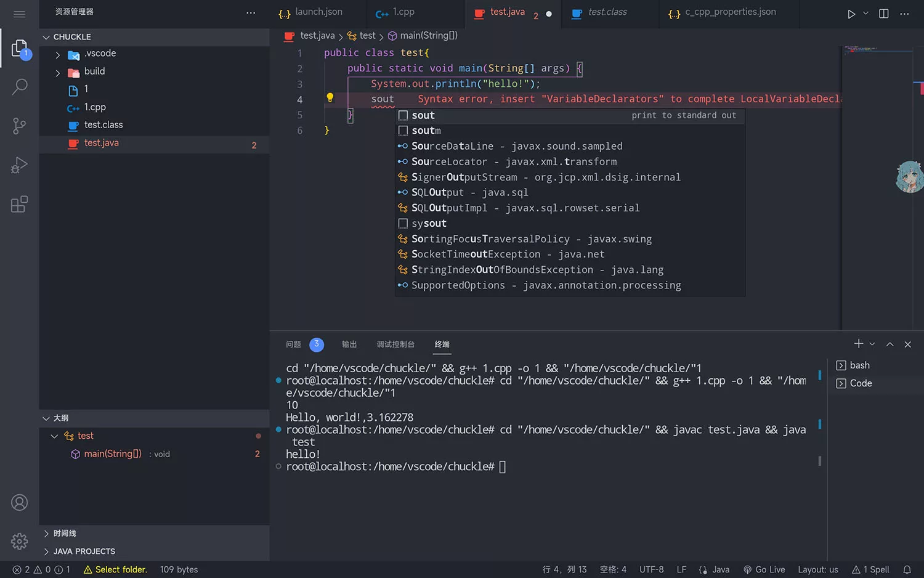
Task: Open the Accounts menu icon
Action: [x=20, y=503]
